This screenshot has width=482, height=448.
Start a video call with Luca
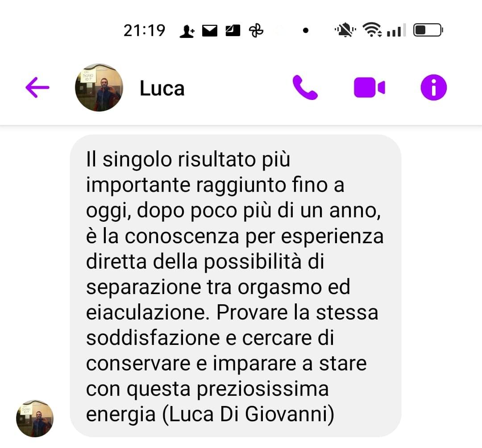(x=369, y=87)
